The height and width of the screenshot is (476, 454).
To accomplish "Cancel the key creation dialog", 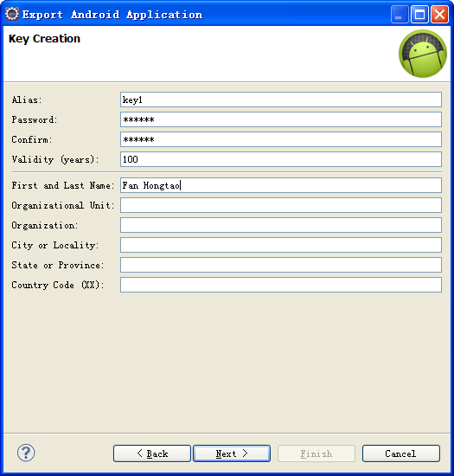I will click(x=401, y=453).
